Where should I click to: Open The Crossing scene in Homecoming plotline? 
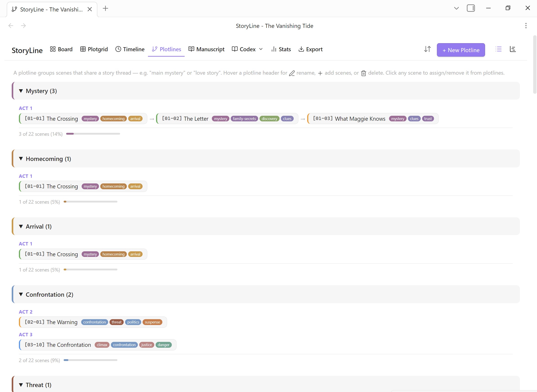(x=83, y=186)
